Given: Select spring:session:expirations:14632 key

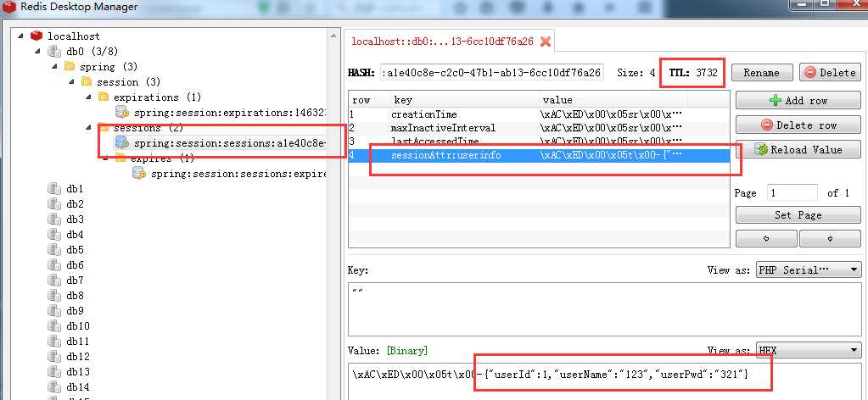Looking at the screenshot, I should pos(229,113).
